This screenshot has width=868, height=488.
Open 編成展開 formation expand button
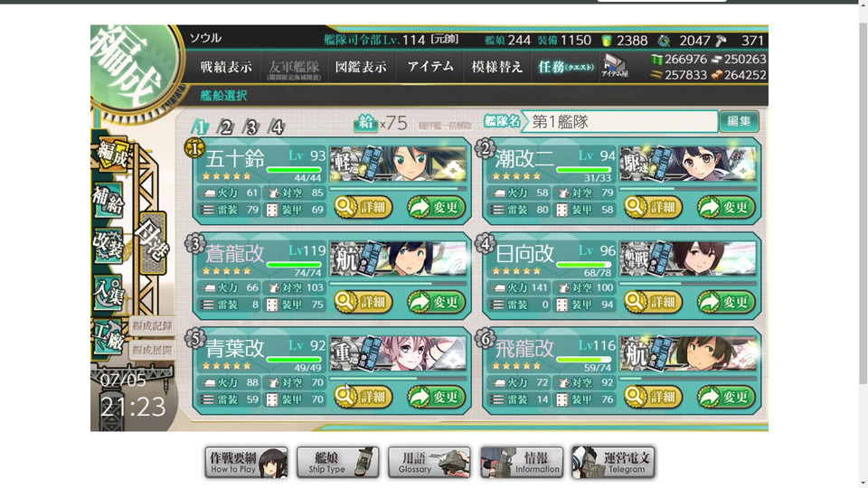pos(152,350)
